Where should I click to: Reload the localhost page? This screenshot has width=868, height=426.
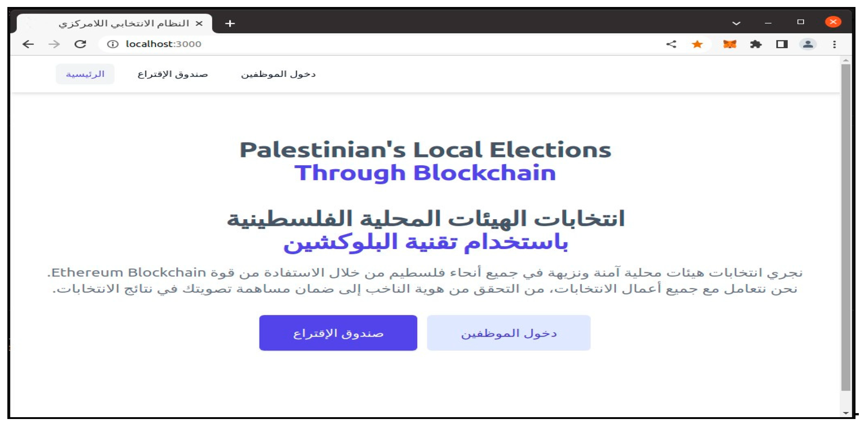click(80, 45)
